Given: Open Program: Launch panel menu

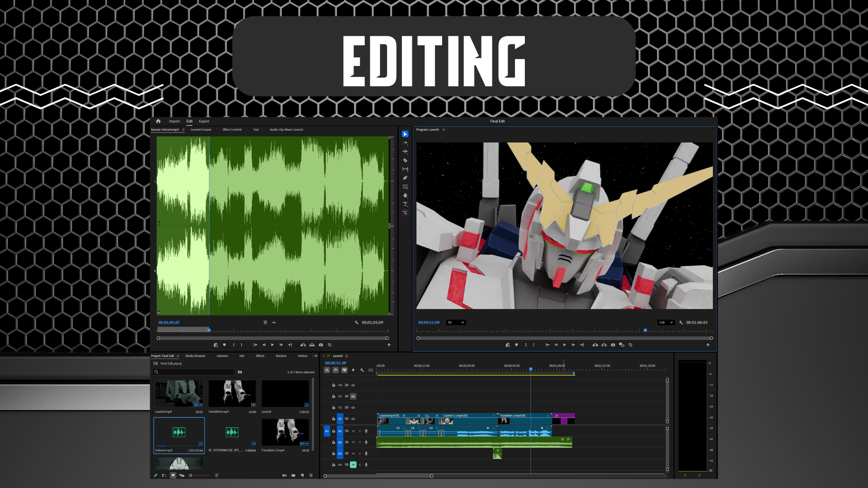Looking at the screenshot, I should 444,130.
